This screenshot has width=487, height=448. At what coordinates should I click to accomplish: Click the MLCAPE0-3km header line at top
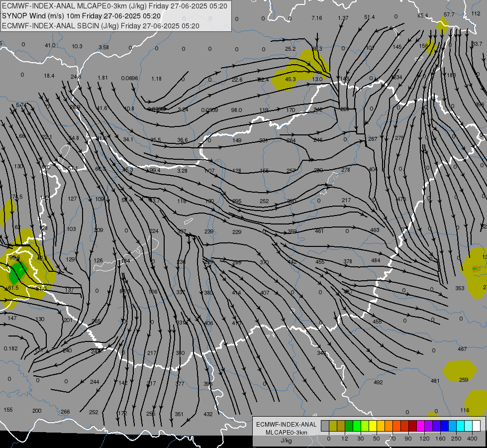click(x=114, y=6)
